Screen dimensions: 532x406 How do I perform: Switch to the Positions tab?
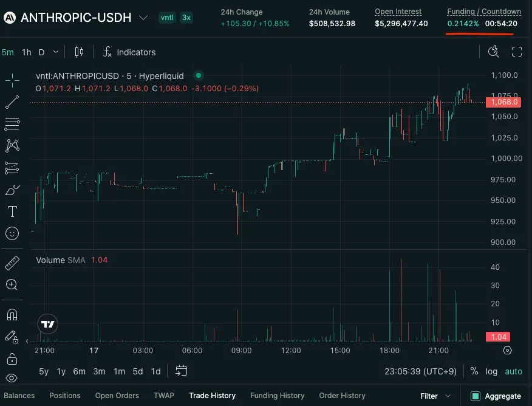tap(65, 396)
